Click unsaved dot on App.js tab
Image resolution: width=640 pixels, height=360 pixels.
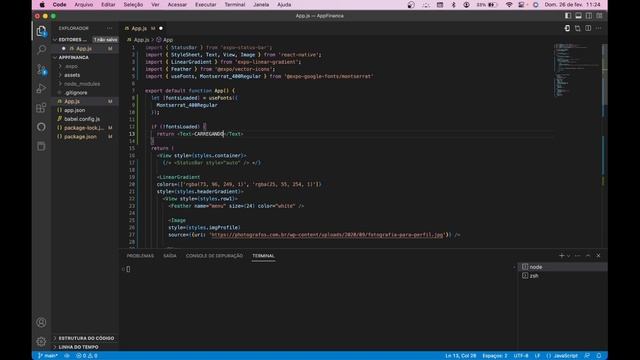tap(161, 28)
